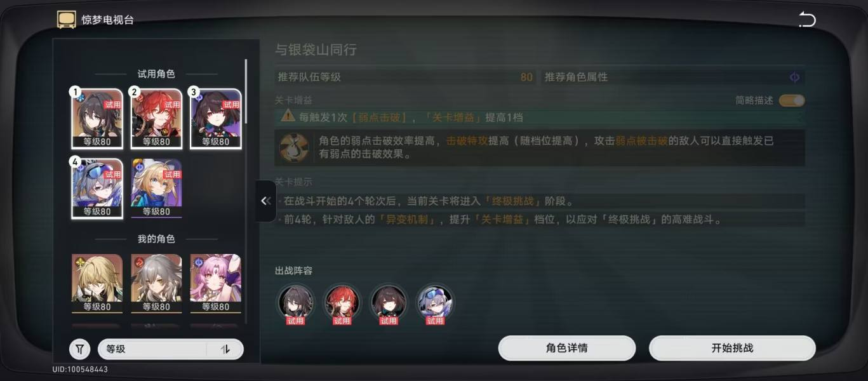Click the sort order arrows icon
The height and width of the screenshot is (381, 868).
coord(225,349)
